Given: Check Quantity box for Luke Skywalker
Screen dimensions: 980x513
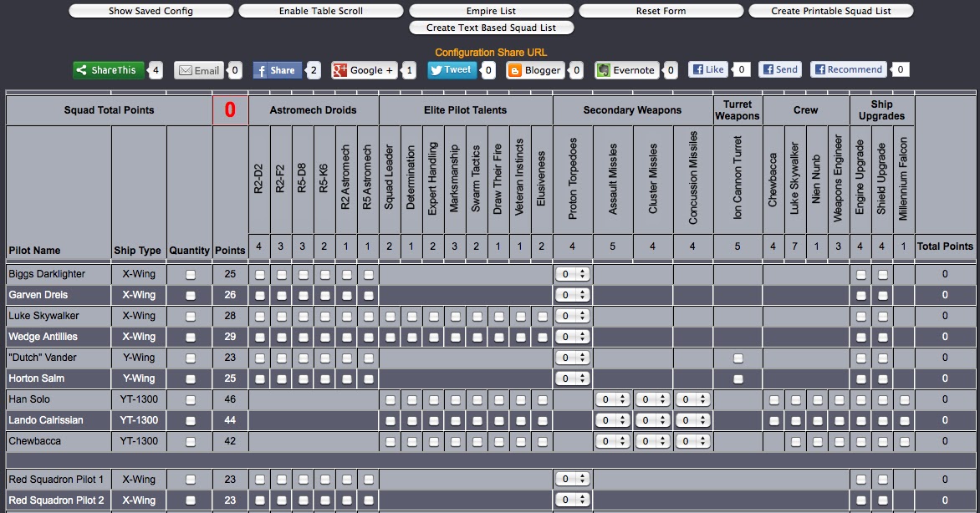Looking at the screenshot, I should pos(191,316).
